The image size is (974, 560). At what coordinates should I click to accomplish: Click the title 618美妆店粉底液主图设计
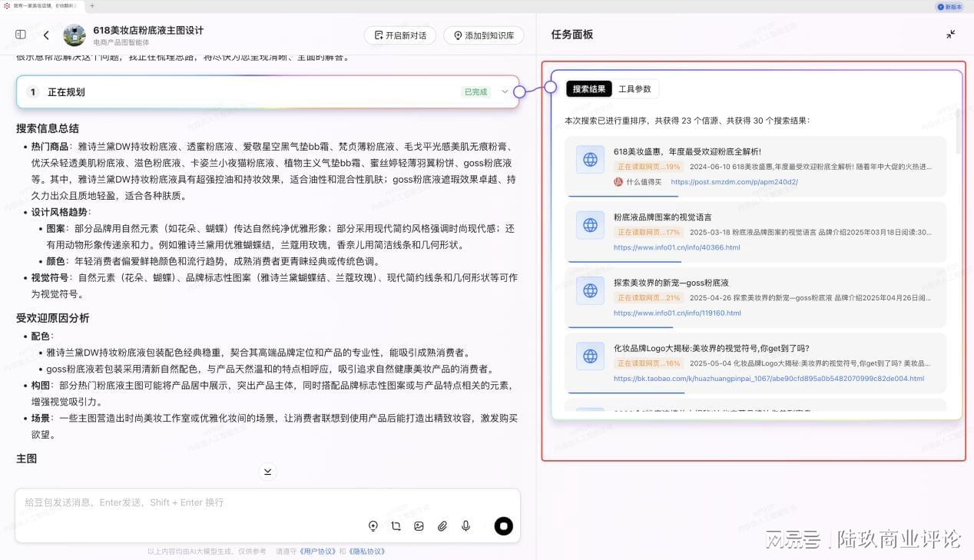[148, 30]
